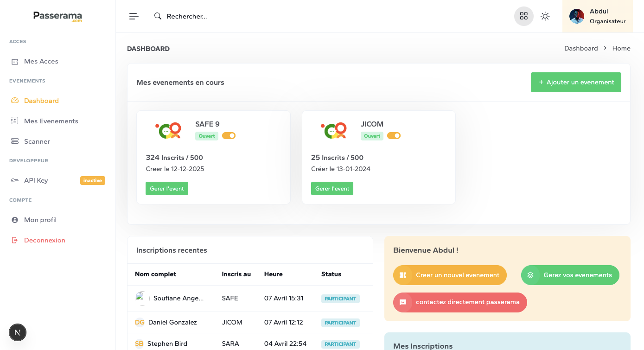Click the Status column header

tap(331, 274)
